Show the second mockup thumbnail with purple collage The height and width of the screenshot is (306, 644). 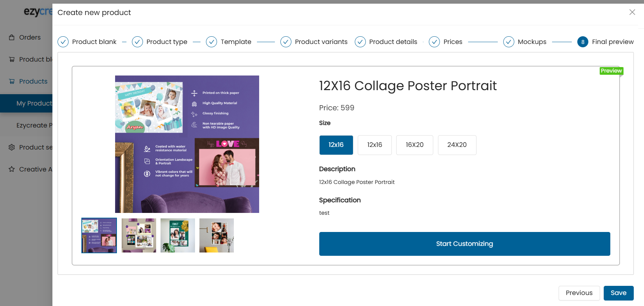point(139,236)
